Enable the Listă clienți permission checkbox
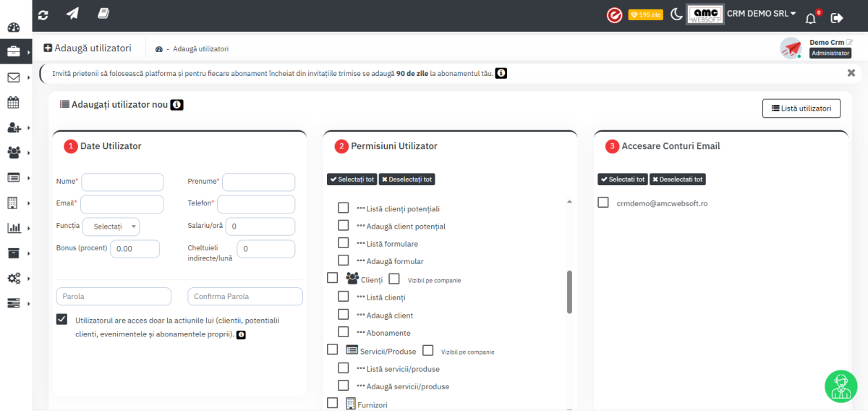Viewport: 868px width, 411px height. click(344, 297)
